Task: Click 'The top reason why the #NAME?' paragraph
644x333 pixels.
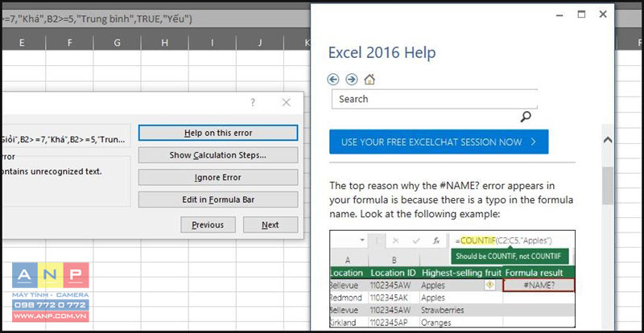Action: [x=451, y=200]
